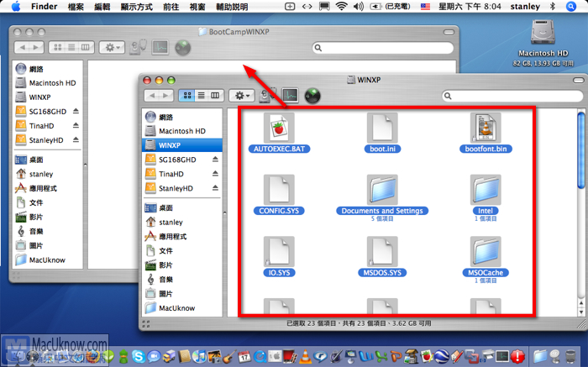
Task: Click the Activity Monitor icon in BootCampWINXP toolbar
Action: coord(160,47)
